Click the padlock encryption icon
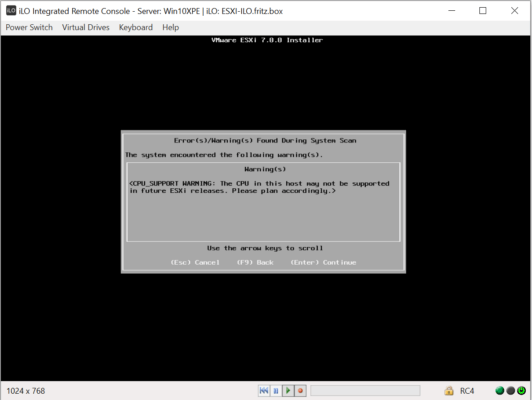This screenshot has width=532, height=400. pos(449,391)
